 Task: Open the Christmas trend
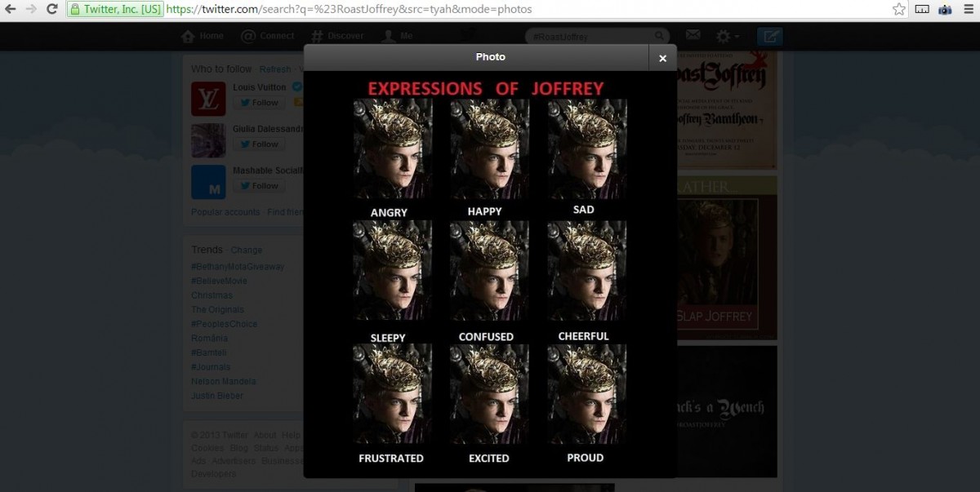click(212, 295)
